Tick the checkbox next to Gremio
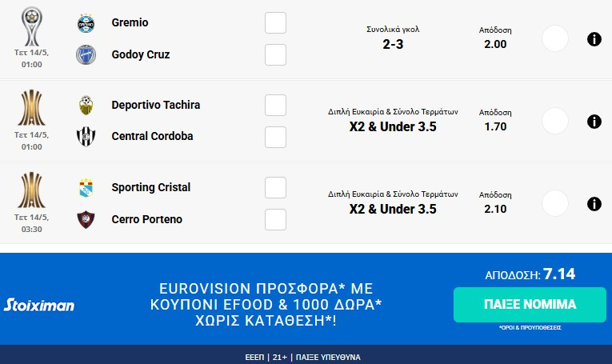 click(x=275, y=23)
